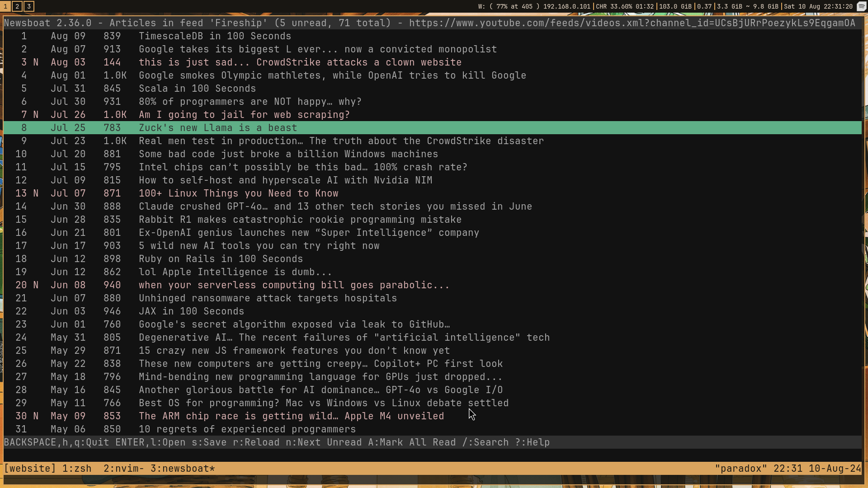Click the memory usage 3.3 GiB indicator

click(x=748, y=6)
